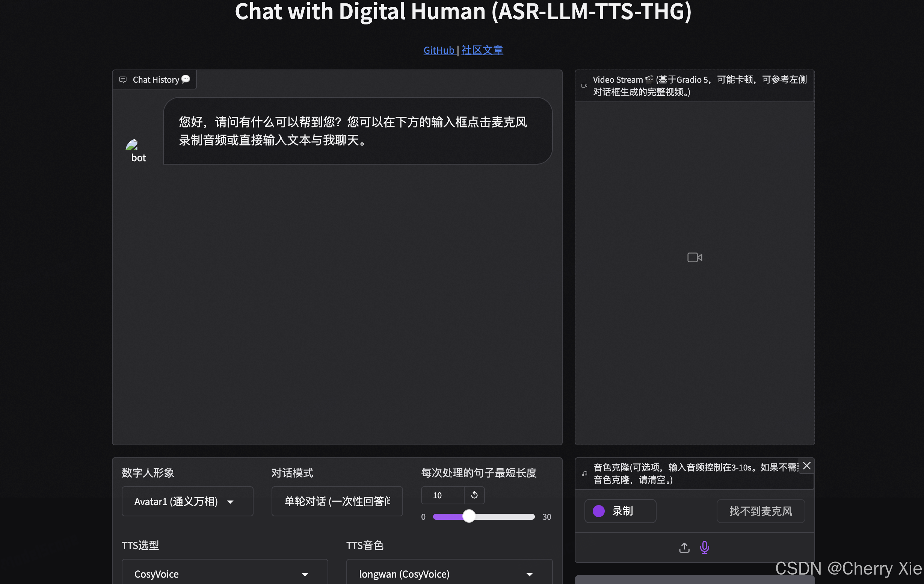
Task: Expand the CosyVoice TTS选型 dropdown
Action: click(225, 574)
